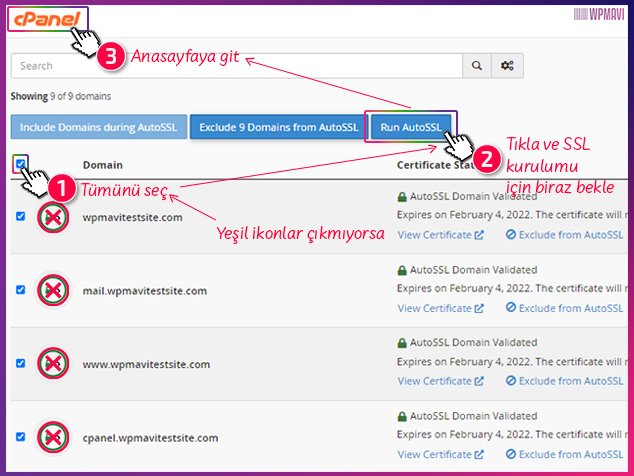Image resolution: width=634 pixels, height=476 pixels.
Task: Click Exclude from AutoSSL for cpanel.wpmavitestsite.com
Action: 564,455
